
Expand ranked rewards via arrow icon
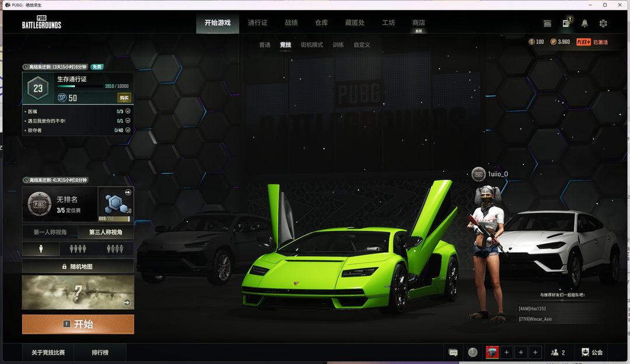128,192
